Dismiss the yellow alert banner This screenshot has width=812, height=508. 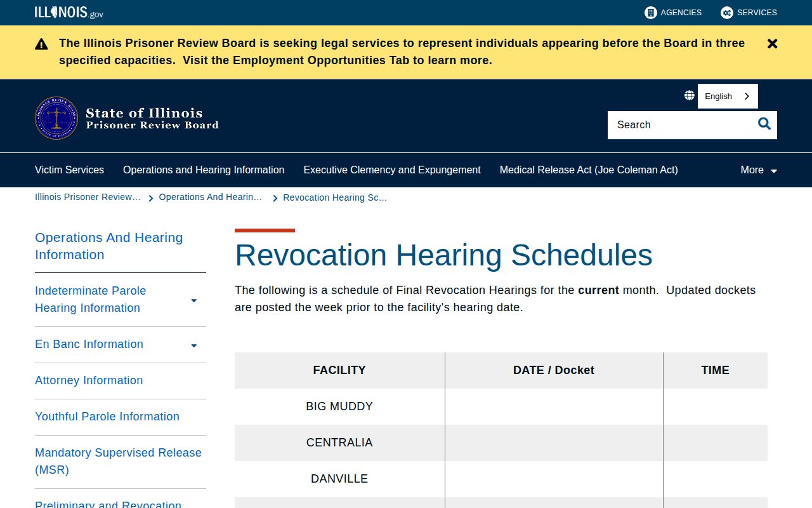point(772,44)
